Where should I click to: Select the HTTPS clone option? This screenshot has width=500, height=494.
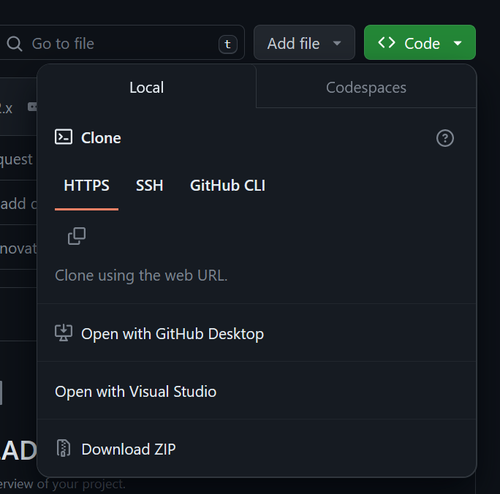coord(87,185)
